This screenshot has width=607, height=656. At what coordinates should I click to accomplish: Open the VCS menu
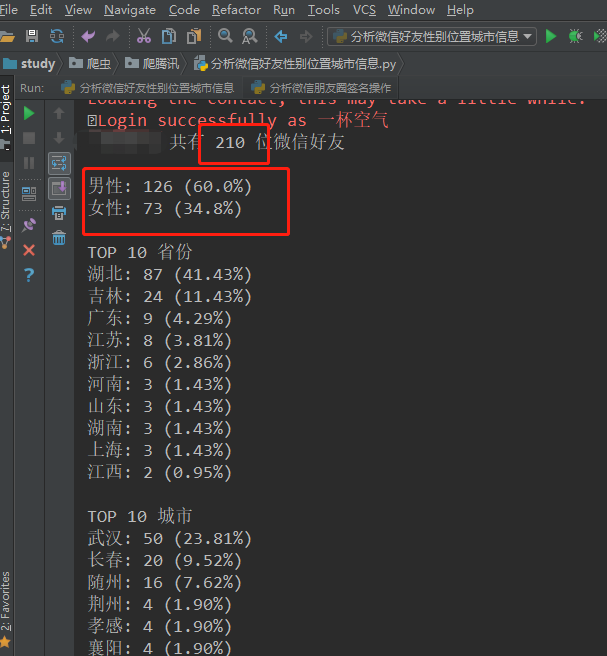point(364,10)
